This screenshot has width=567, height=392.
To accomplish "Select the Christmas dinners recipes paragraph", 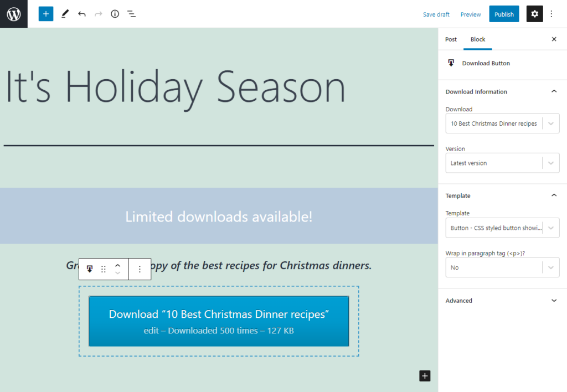I will [x=219, y=265].
